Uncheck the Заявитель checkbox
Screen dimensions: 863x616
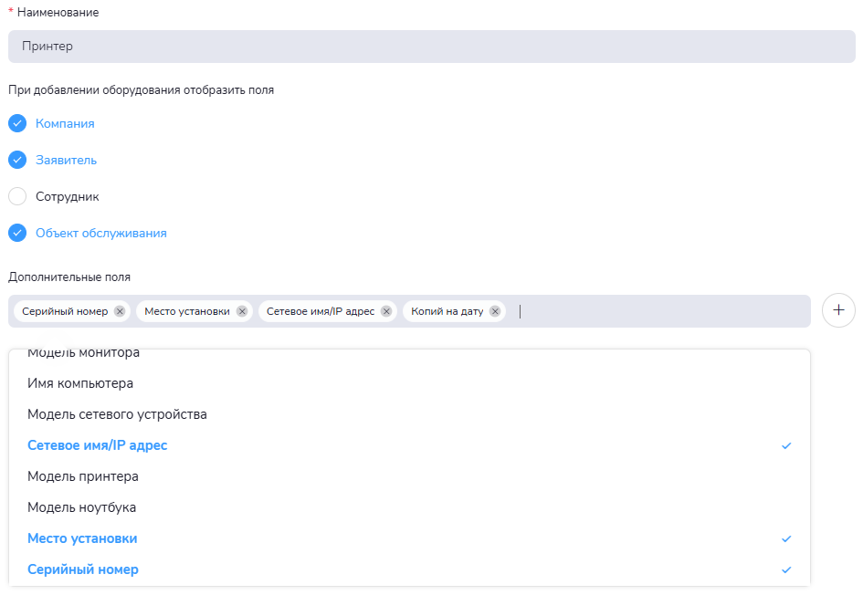pos(17,160)
